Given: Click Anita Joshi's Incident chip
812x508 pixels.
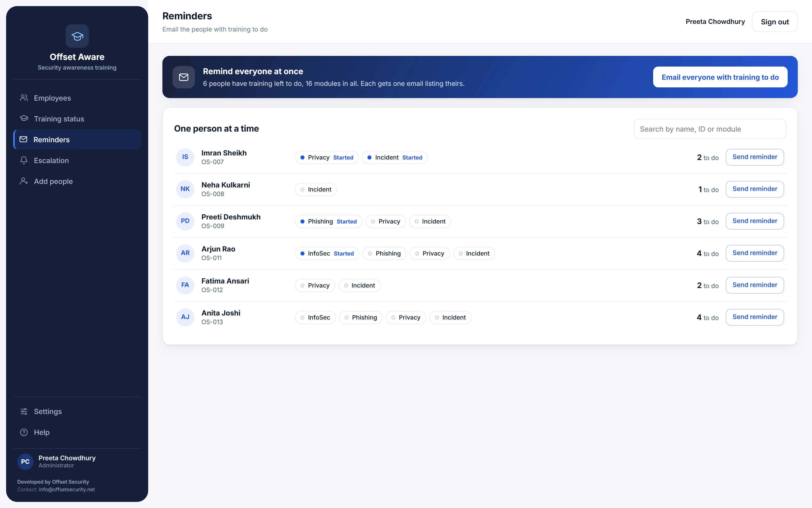Looking at the screenshot, I should click(x=450, y=317).
